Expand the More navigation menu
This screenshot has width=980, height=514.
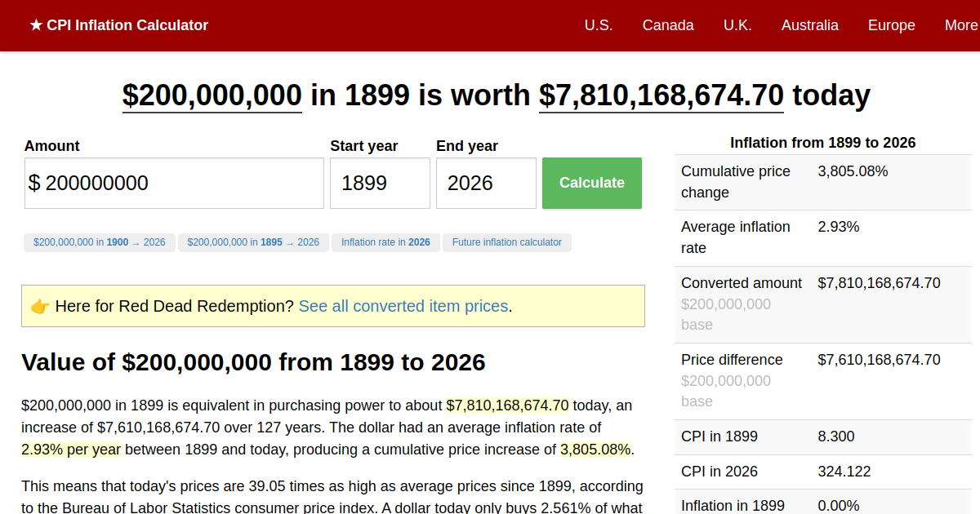[x=961, y=25]
